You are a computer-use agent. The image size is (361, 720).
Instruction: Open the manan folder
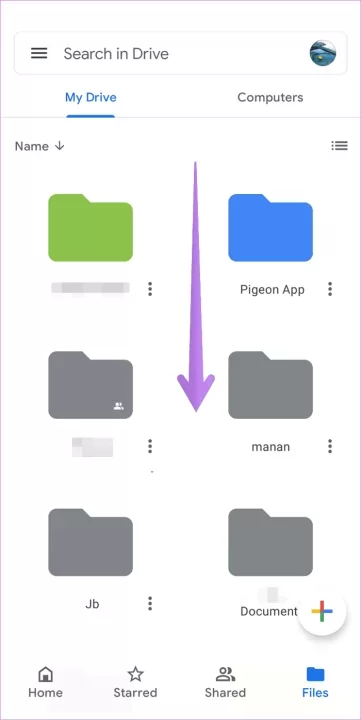click(x=271, y=385)
